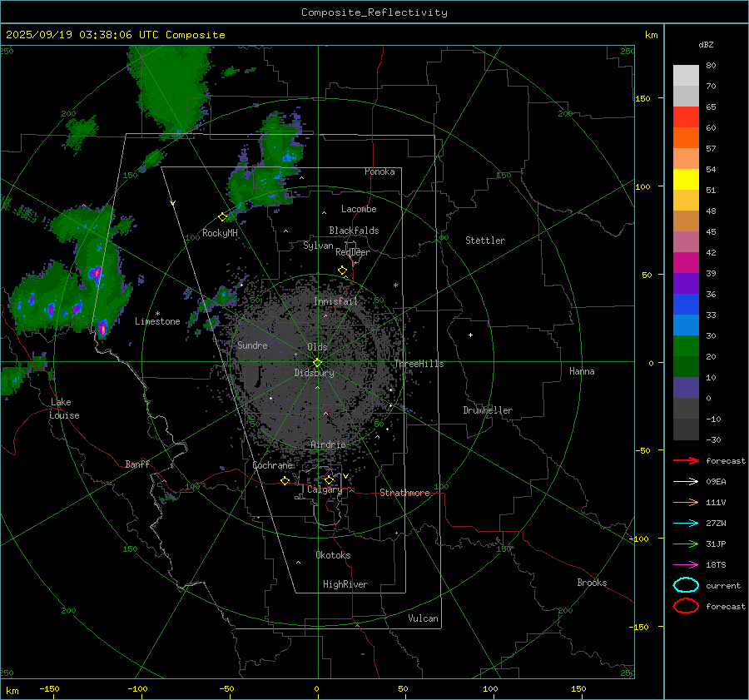Click the red forecast ellipse legend icon
749x700 pixels.
(x=686, y=606)
